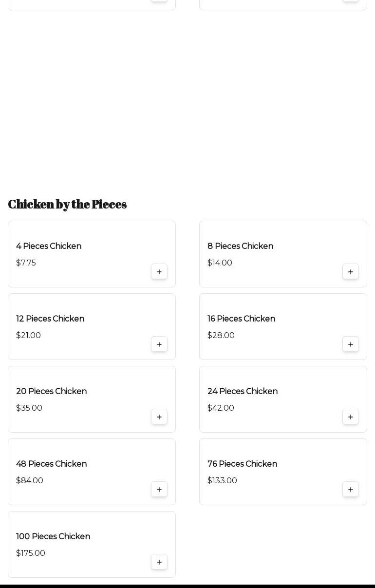Add 24 Pieces Chicken to order
The height and width of the screenshot is (588, 375).
pos(351,417)
